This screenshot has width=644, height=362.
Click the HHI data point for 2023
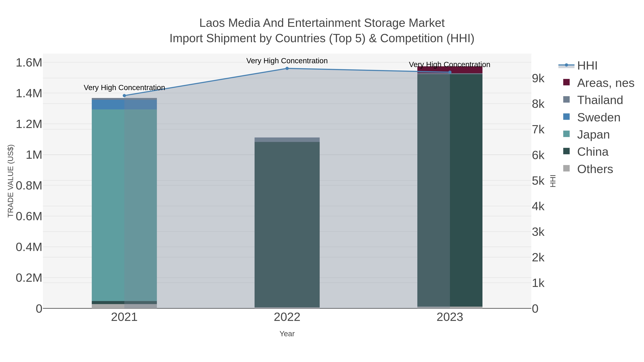[x=450, y=72]
